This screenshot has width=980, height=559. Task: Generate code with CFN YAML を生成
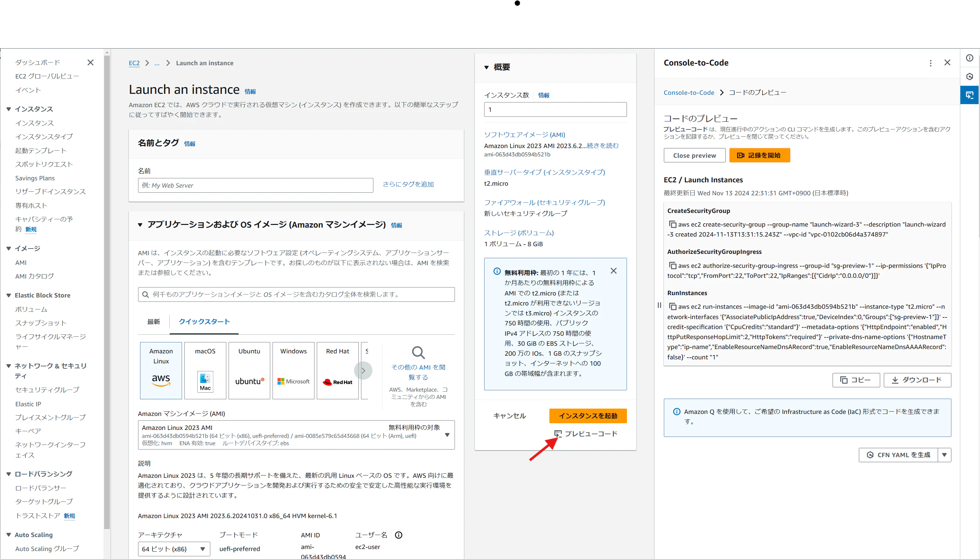pos(898,455)
